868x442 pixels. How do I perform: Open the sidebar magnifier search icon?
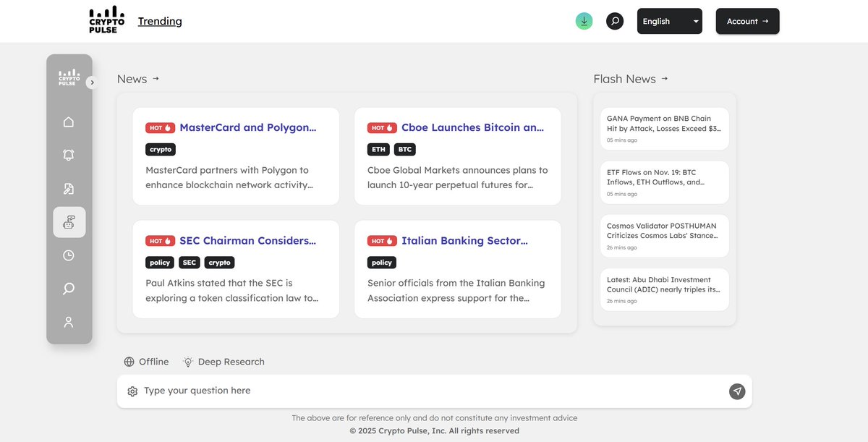tap(69, 289)
